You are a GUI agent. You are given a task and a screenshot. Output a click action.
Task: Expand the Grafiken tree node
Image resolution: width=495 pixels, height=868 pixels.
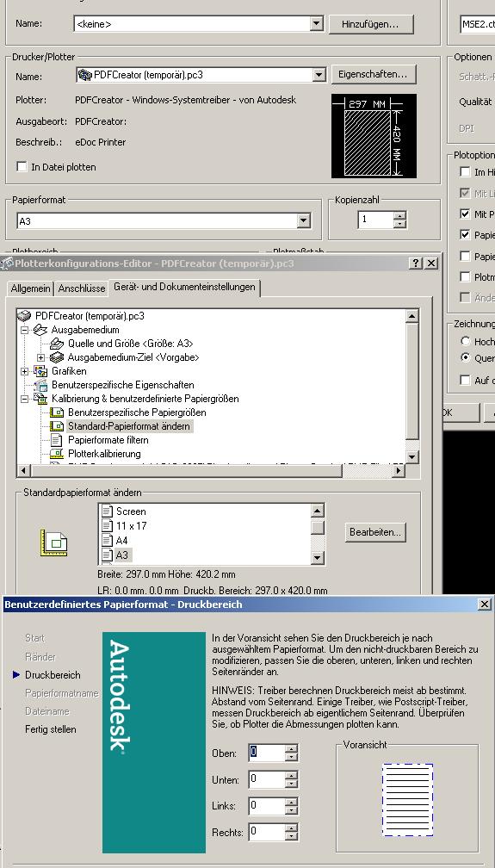click(24, 371)
